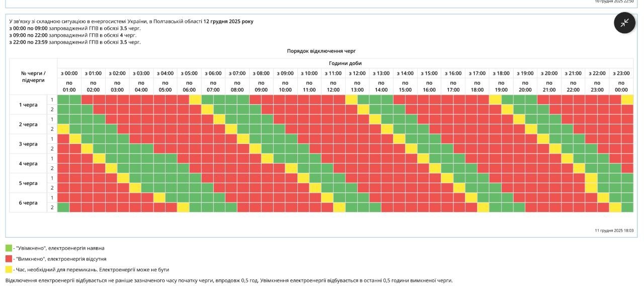The width and height of the screenshot is (644, 286).
Task: Click the "2 черга" row label
Action: pyautogui.click(x=28, y=124)
